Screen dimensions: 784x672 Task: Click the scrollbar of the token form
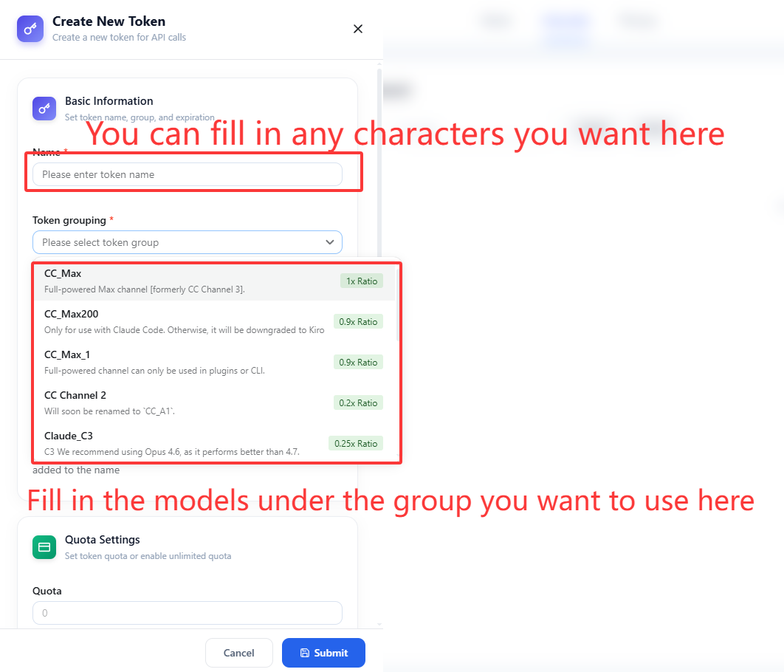(379, 165)
